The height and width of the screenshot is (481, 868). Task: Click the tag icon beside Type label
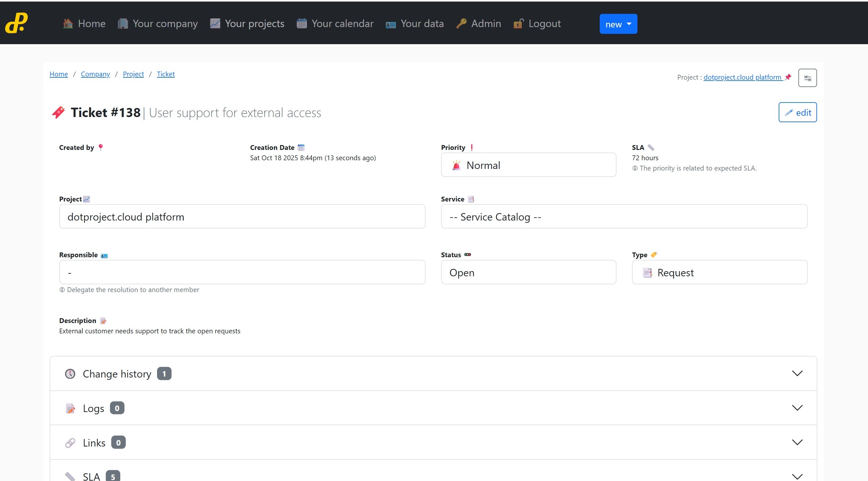coord(654,255)
